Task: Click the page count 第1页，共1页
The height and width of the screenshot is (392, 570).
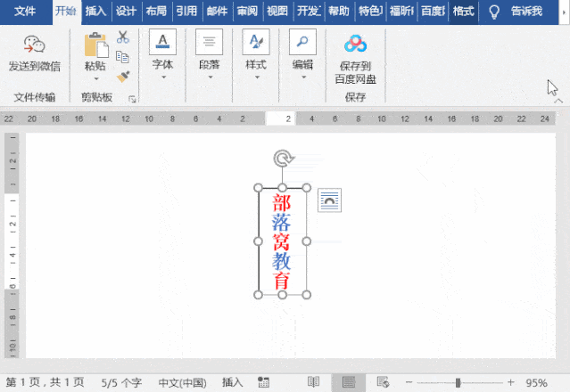Action: click(x=45, y=382)
